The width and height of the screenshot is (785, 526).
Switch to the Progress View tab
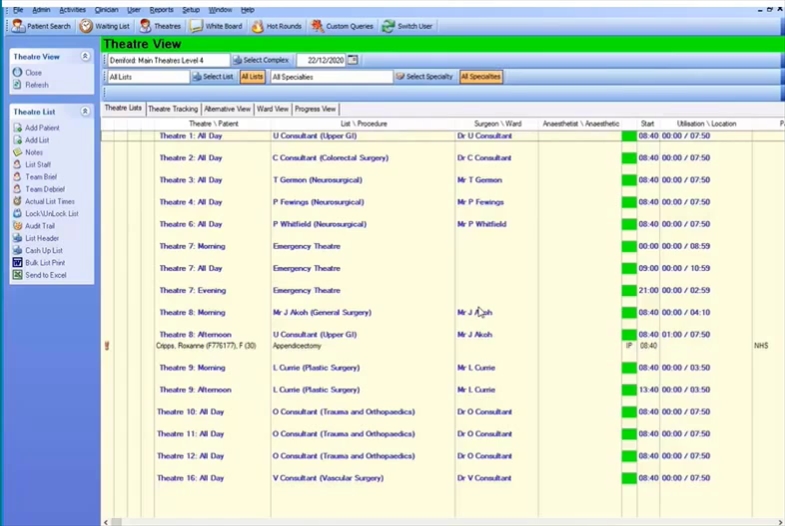point(315,109)
